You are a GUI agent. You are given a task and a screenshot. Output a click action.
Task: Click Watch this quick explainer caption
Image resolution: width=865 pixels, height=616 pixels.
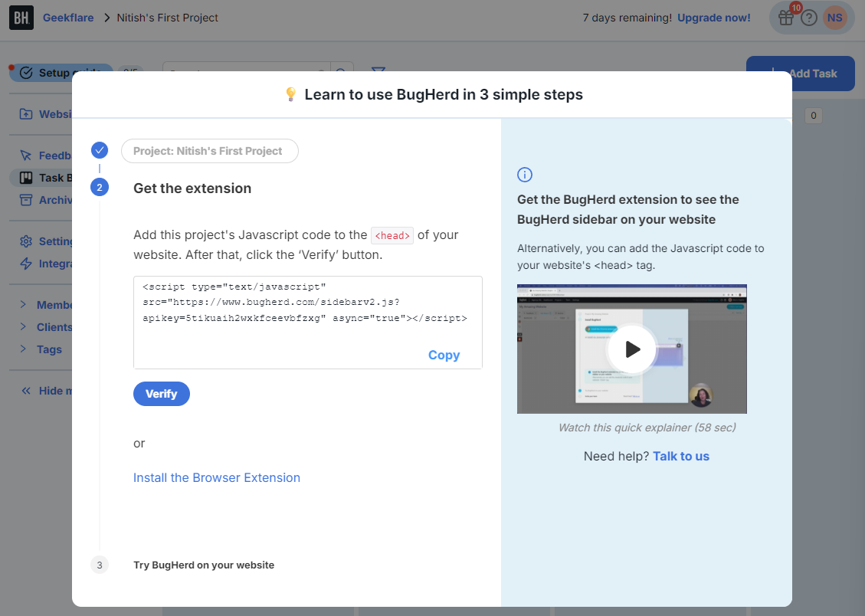click(x=647, y=428)
